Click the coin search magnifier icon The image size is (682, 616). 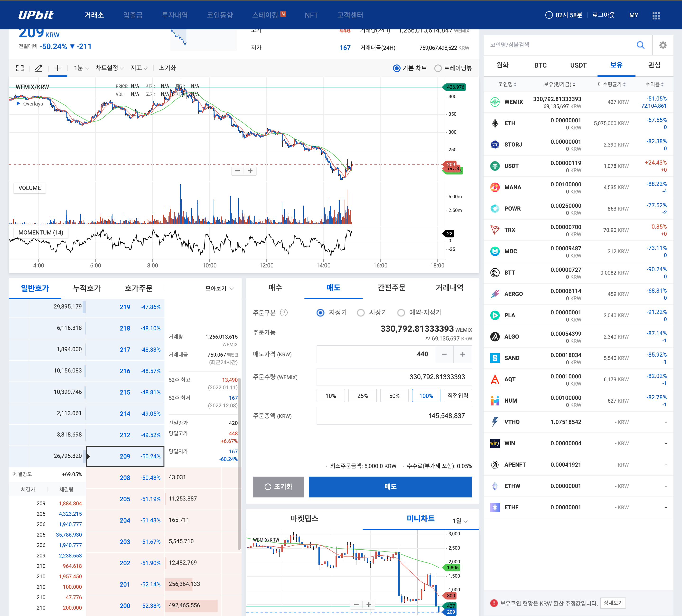click(x=640, y=45)
